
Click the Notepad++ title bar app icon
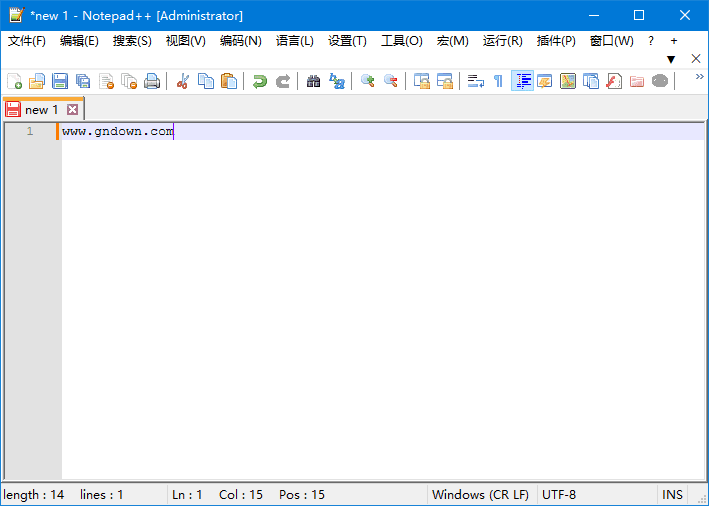16,15
